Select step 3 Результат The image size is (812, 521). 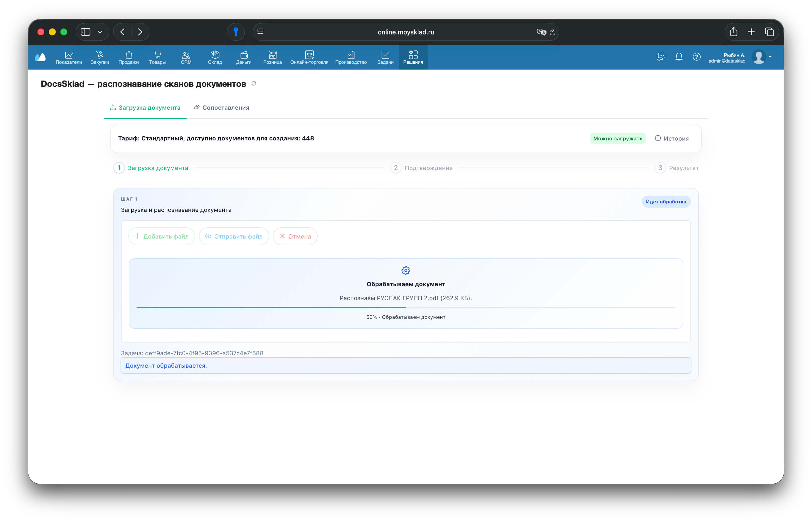click(677, 168)
